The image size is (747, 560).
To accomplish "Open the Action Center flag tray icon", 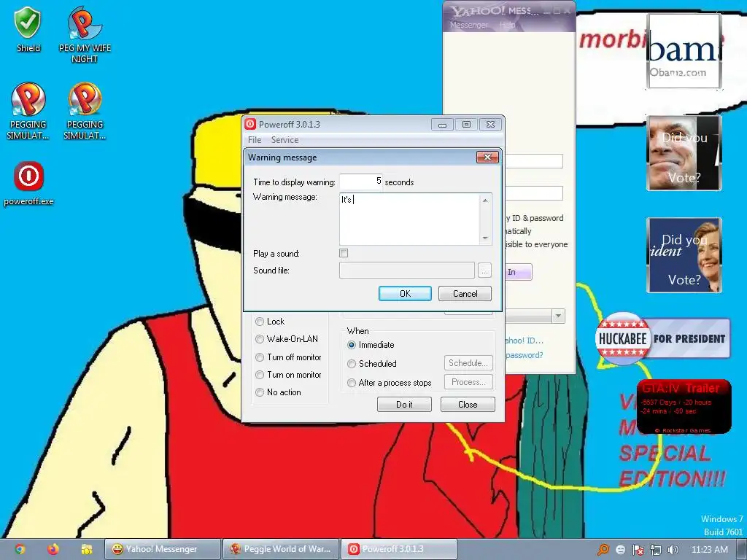I will [638, 550].
